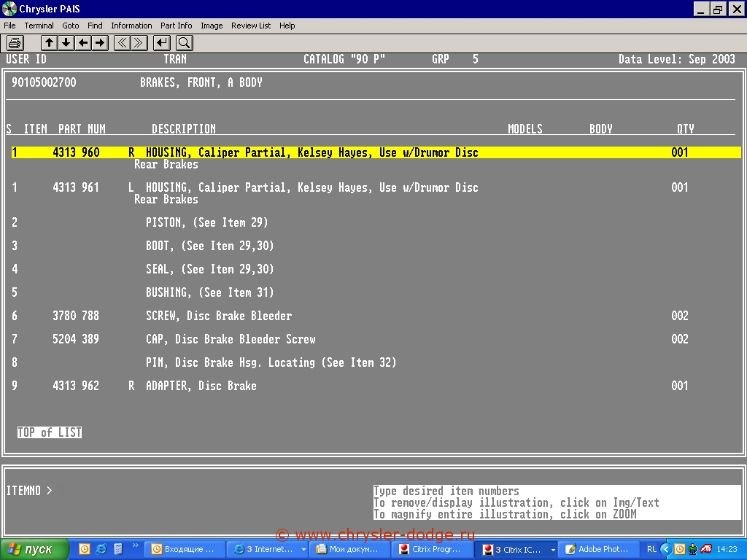Launch Outlook from the quick launch bar

tap(84, 550)
